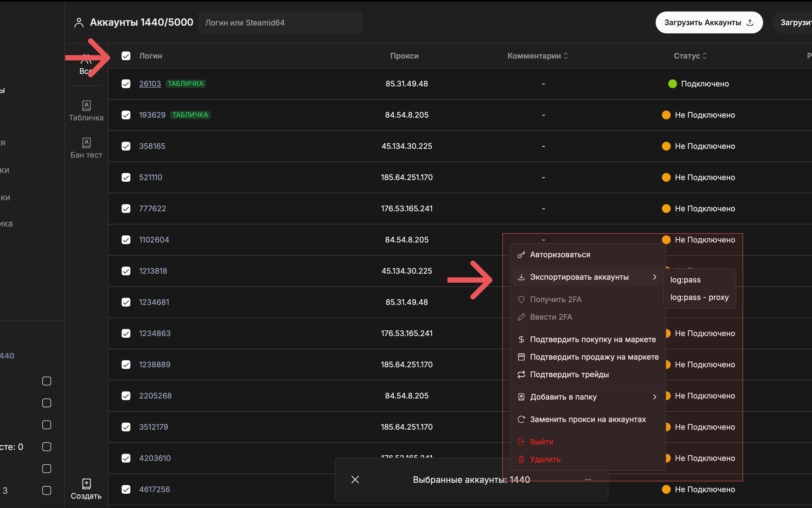812x508 pixels.
Task: Click orange status dot for account 4617256
Action: click(666, 489)
